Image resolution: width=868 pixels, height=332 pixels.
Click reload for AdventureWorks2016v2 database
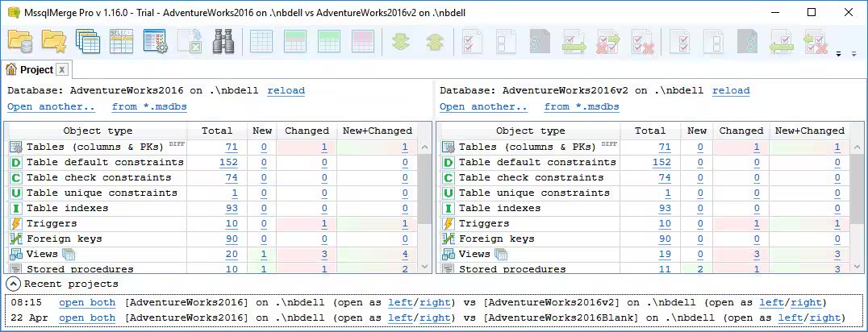tap(731, 91)
